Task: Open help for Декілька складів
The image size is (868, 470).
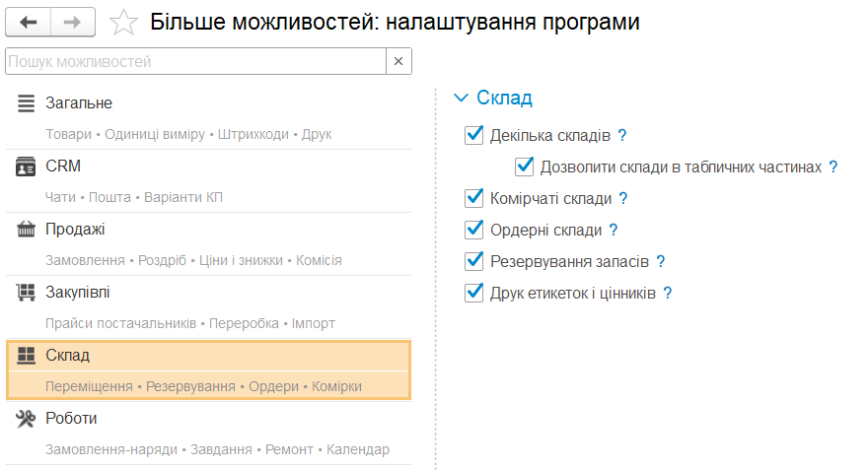Action: click(x=622, y=135)
